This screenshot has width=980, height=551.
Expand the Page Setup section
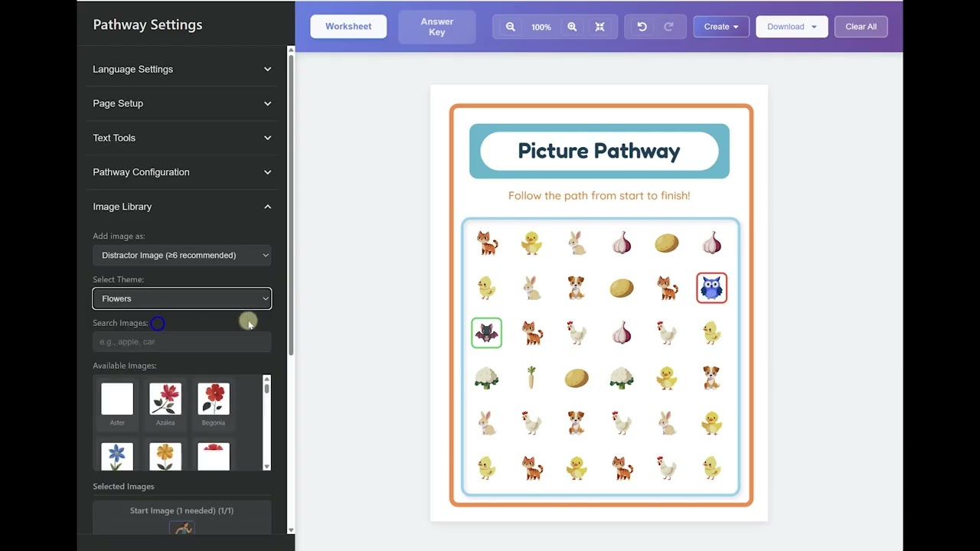click(x=182, y=103)
